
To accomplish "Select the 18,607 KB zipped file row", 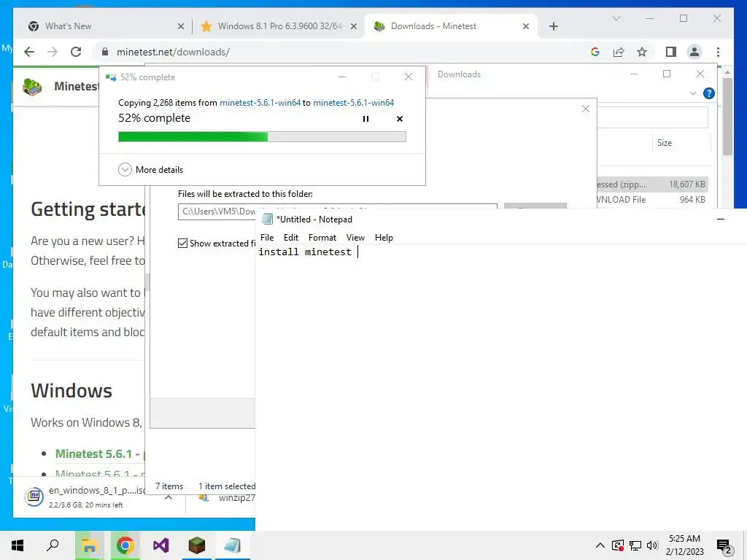I will 652,184.
